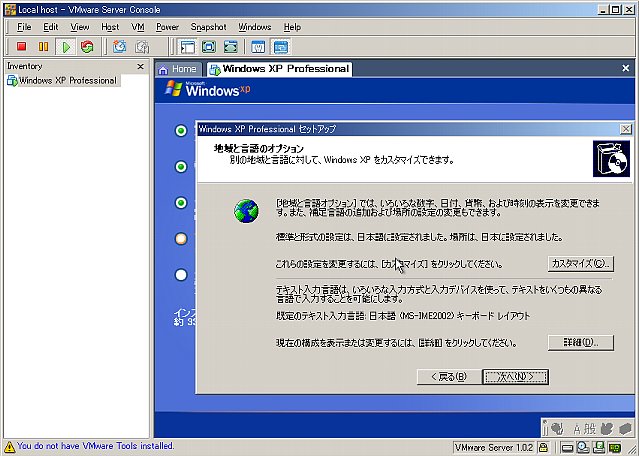Click the 戻る(B) back button

449,377
